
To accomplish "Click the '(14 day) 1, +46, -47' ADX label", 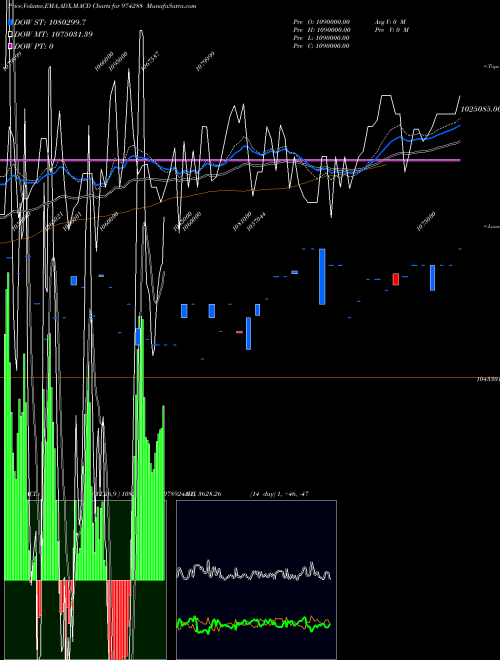I will pos(279,494).
